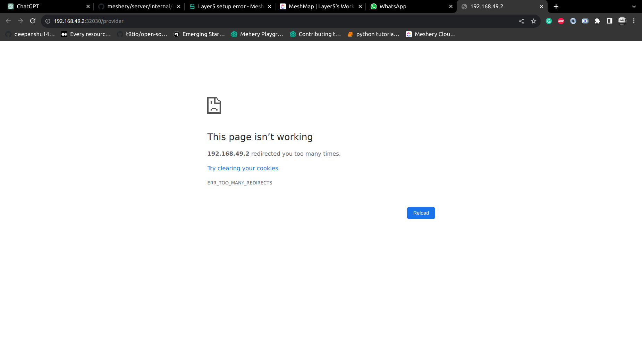Open the Emerging Star... bookmark

click(199, 34)
